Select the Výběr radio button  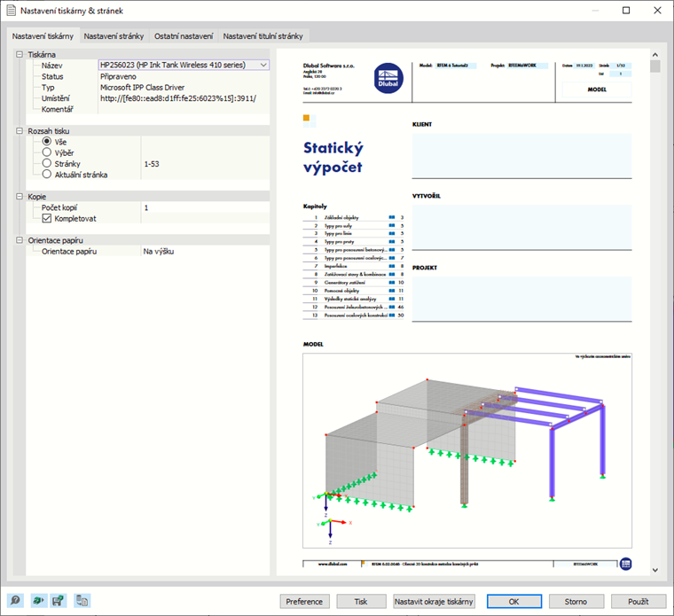[x=47, y=152]
